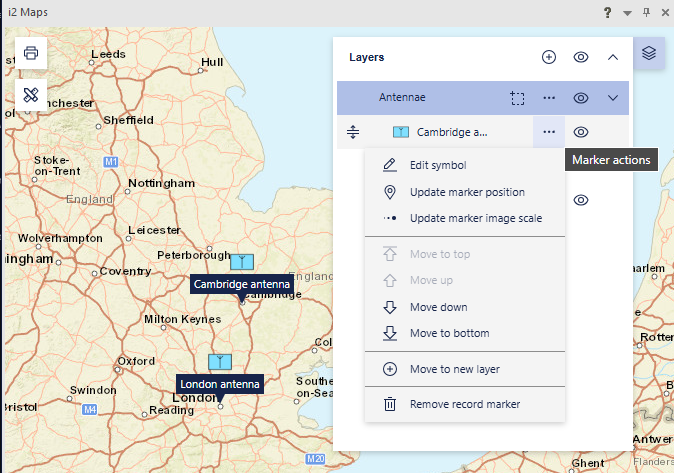Open Antennae layer actions ellipsis
Screen dimensions: 674x473
pos(548,98)
